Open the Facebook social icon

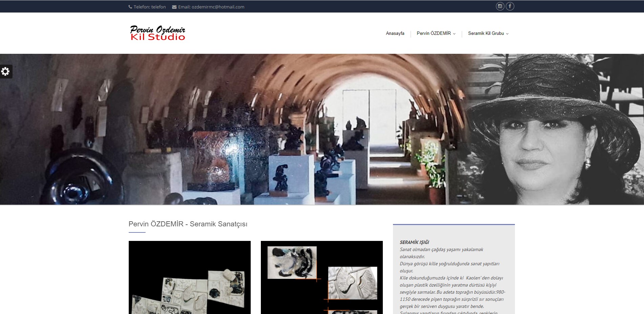click(x=510, y=6)
